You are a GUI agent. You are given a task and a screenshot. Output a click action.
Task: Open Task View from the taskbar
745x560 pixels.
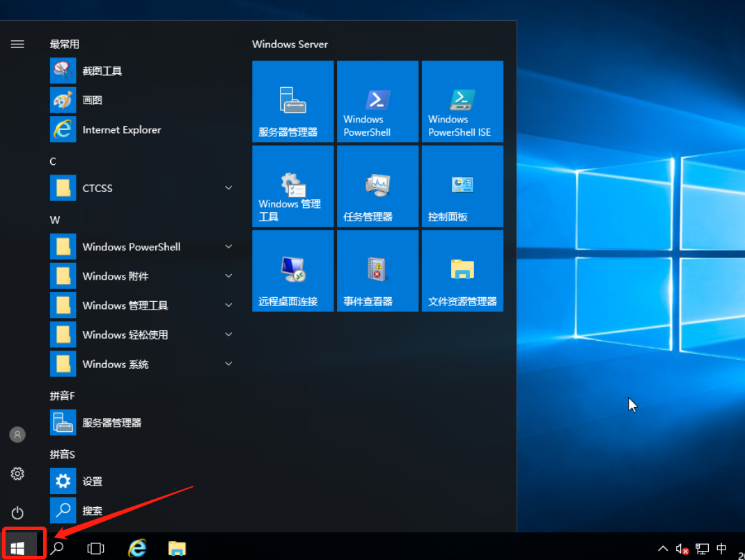[95, 548]
